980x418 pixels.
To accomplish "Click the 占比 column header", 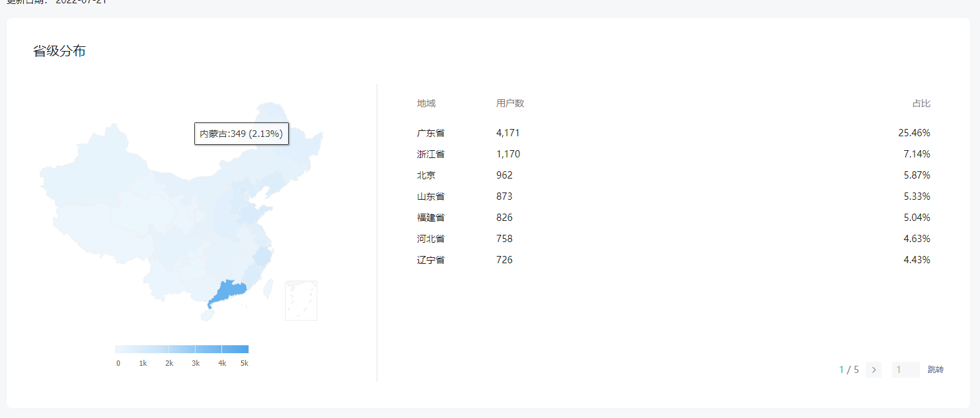I will point(921,103).
